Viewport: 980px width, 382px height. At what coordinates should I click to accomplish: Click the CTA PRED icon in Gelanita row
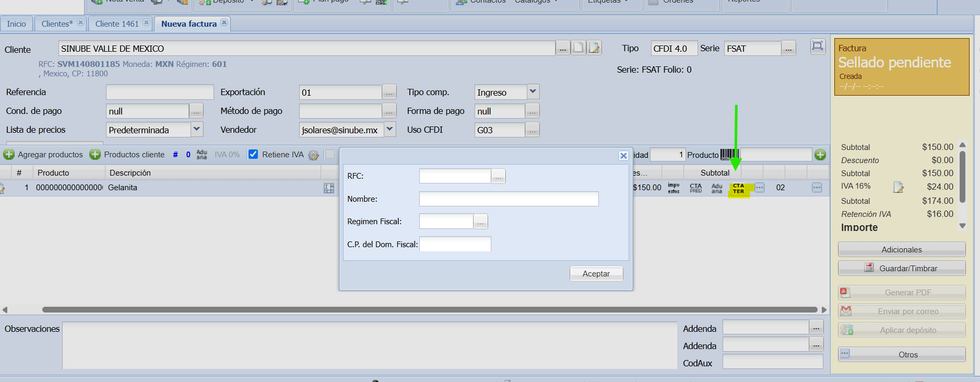pos(696,188)
